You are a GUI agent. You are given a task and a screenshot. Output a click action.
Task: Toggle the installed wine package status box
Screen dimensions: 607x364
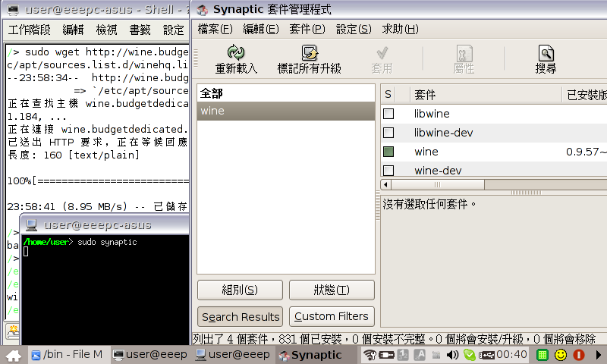[388, 152]
